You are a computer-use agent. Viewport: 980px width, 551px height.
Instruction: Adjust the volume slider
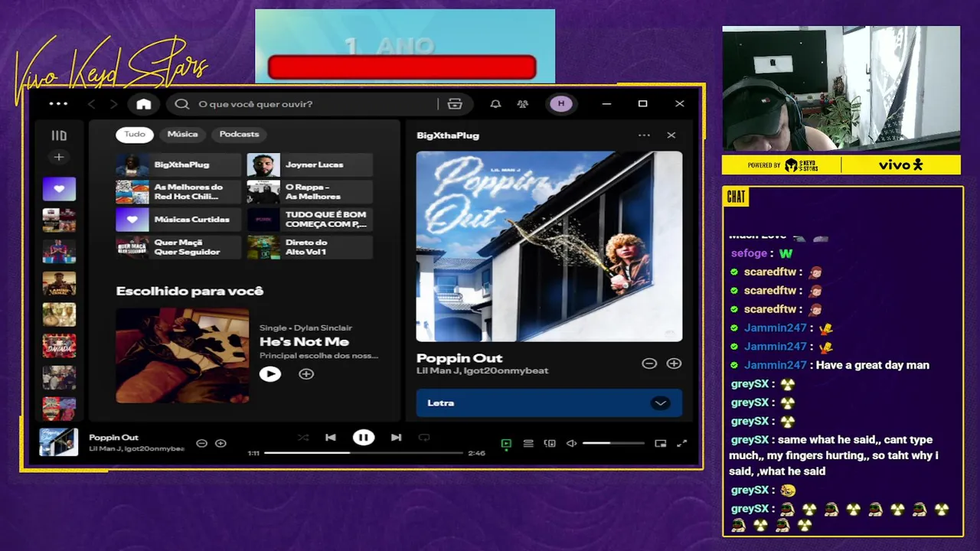point(613,443)
